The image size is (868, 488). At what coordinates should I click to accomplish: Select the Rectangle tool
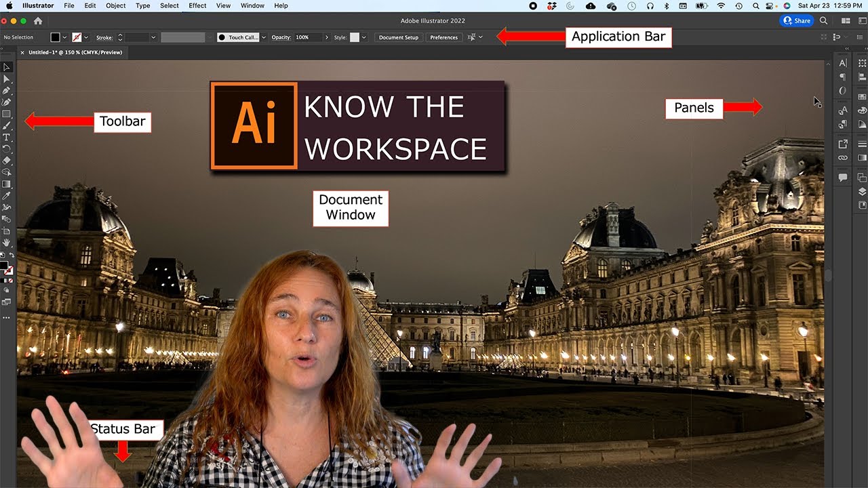point(7,114)
